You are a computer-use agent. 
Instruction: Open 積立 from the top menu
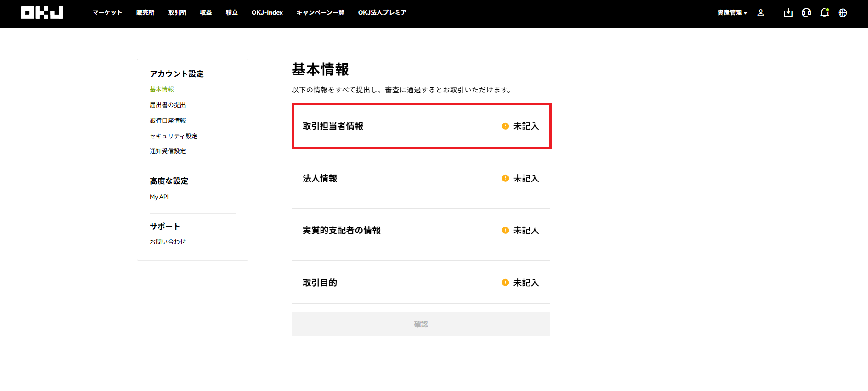[232, 13]
